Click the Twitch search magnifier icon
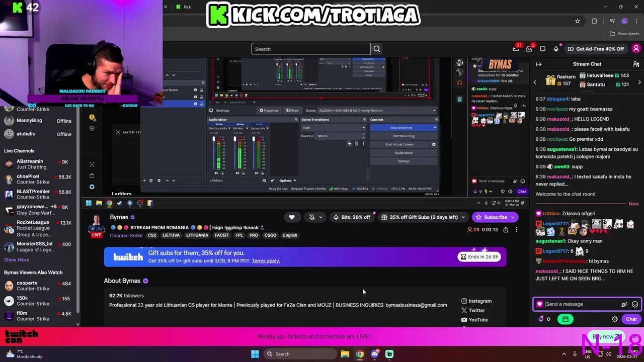This screenshot has height=362, width=644. click(377, 49)
